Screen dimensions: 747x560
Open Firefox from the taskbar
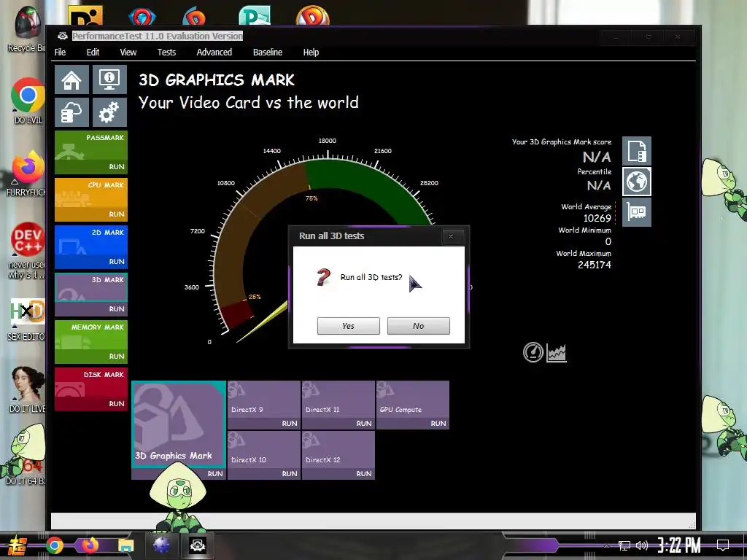[x=90, y=545]
